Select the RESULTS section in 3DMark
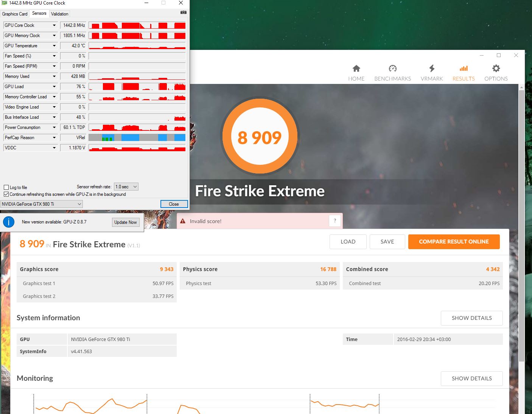The width and height of the screenshot is (532, 414). tap(464, 73)
